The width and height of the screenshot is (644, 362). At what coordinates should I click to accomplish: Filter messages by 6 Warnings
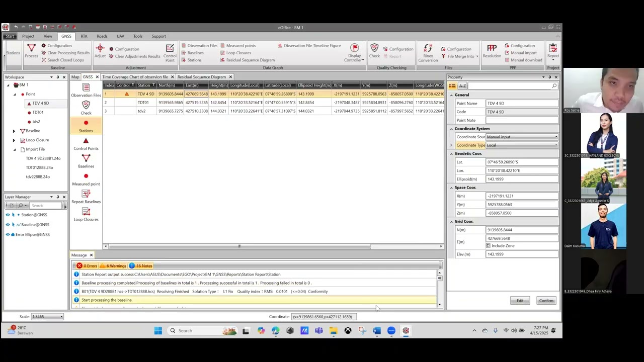tap(113, 265)
